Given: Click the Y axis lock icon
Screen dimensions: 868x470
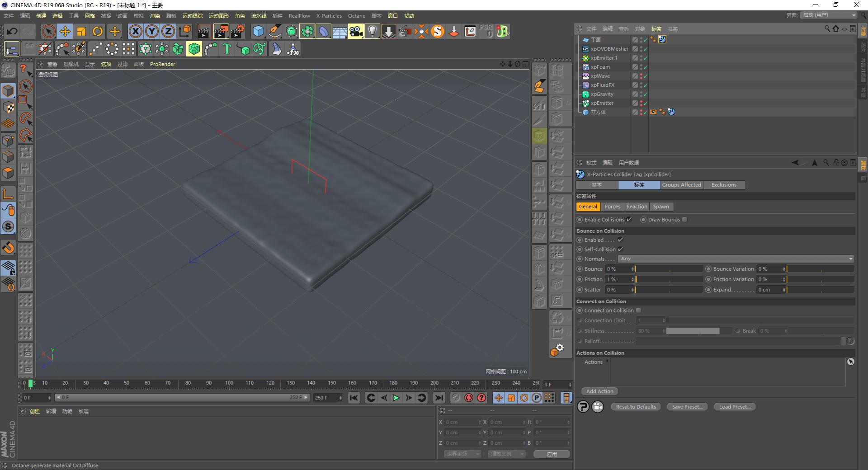Looking at the screenshot, I should (151, 31).
